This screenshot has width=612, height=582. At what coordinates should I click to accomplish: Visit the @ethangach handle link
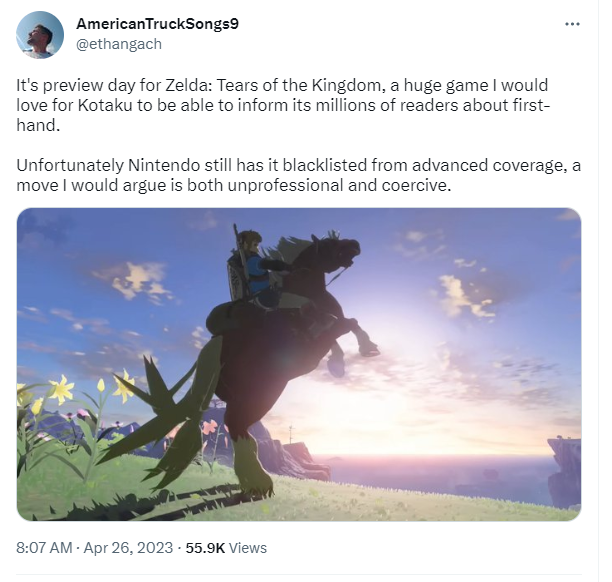pos(119,44)
